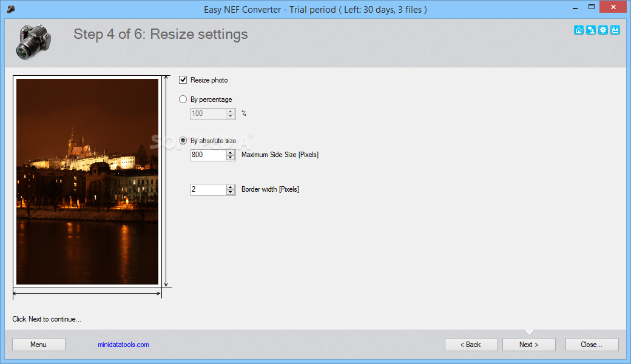Screen dimensions: 631x364
Task: Select the By absolute size option
Action: (x=183, y=140)
